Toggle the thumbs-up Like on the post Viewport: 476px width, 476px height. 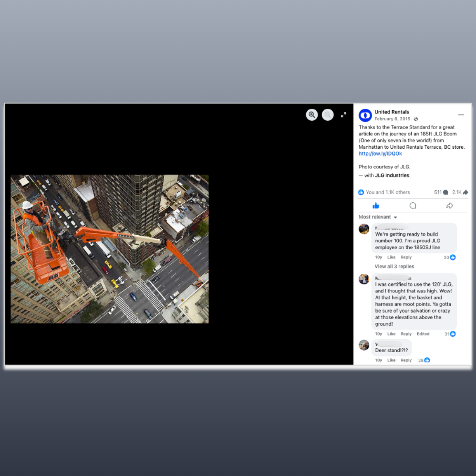click(x=376, y=205)
